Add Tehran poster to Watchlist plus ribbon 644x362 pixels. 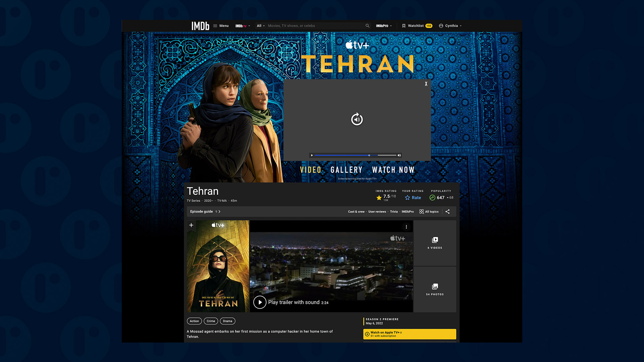pos(191,225)
